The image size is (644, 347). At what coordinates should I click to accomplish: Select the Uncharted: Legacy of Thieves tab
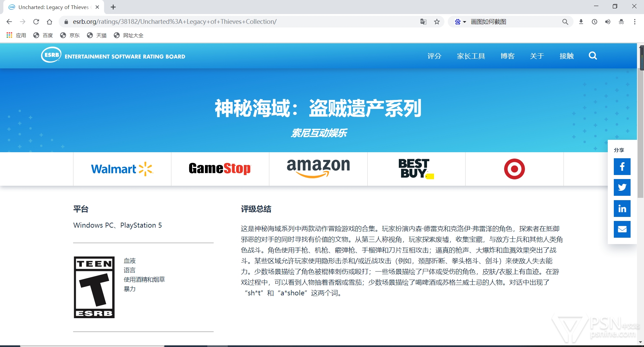(54, 7)
